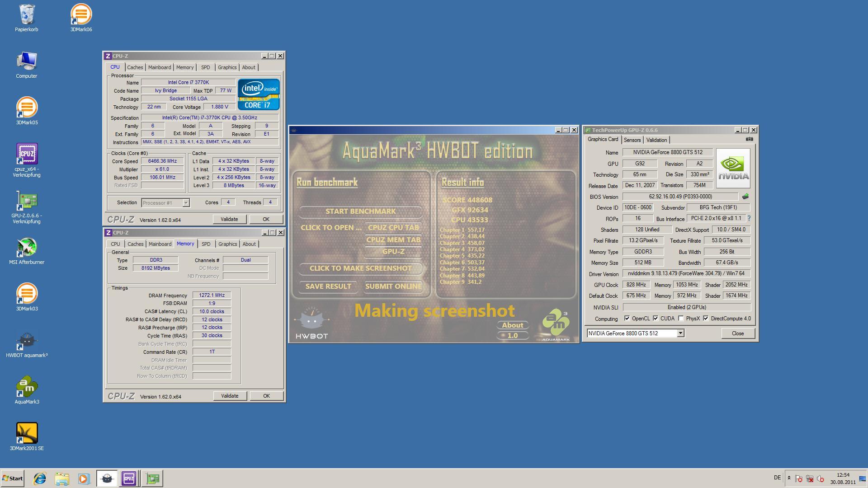The height and width of the screenshot is (488, 868).
Task: Click START BENCHMARK in AquaMark
Action: (360, 211)
